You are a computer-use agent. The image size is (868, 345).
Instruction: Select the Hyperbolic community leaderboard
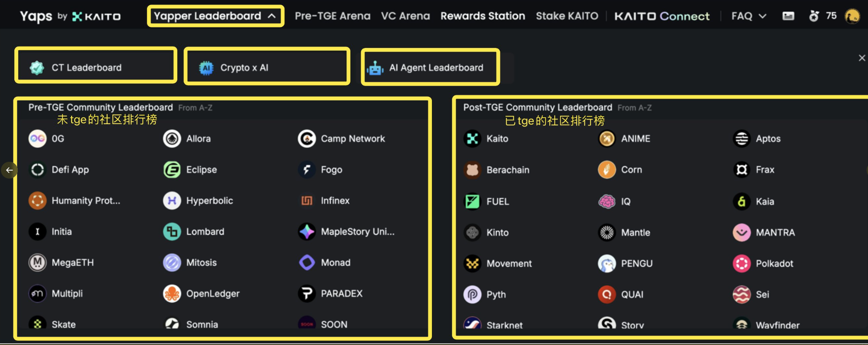198,201
